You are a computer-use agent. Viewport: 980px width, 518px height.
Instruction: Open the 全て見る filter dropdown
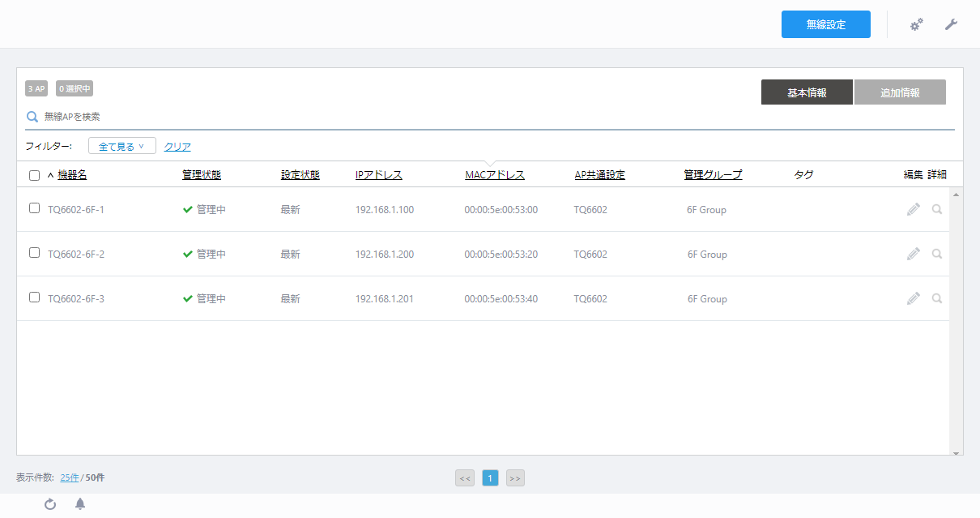pos(121,146)
